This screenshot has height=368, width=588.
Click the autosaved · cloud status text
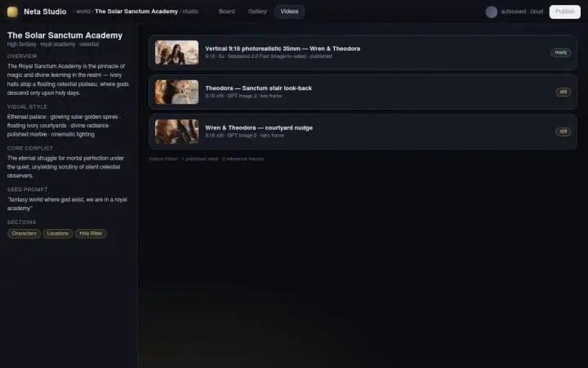coord(522,11)
